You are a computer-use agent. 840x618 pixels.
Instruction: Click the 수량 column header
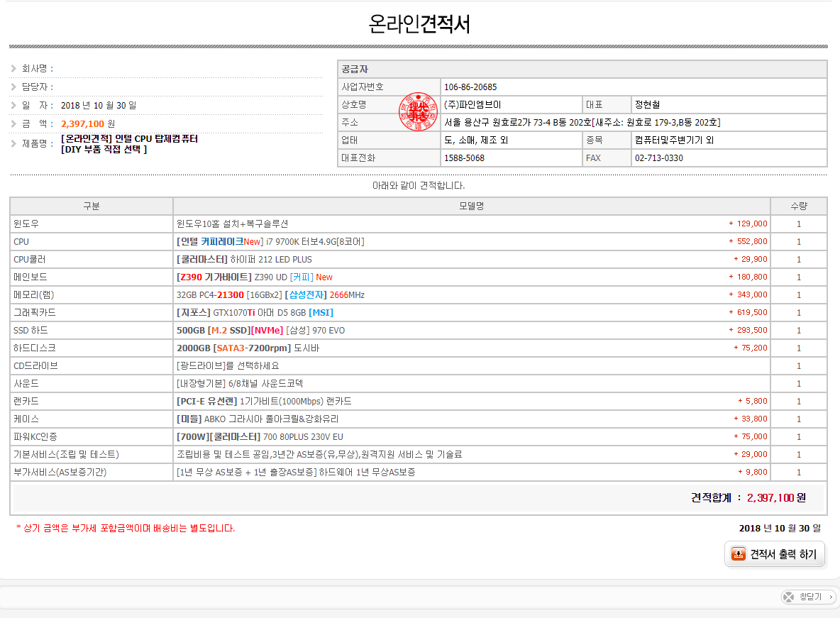point(799,206)
